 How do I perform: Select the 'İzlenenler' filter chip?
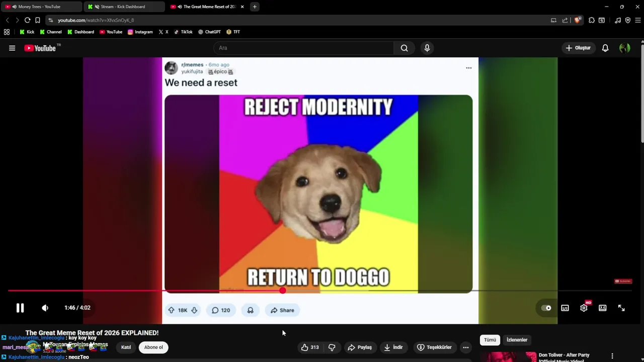pyautogui.click(x=517, y=340)
